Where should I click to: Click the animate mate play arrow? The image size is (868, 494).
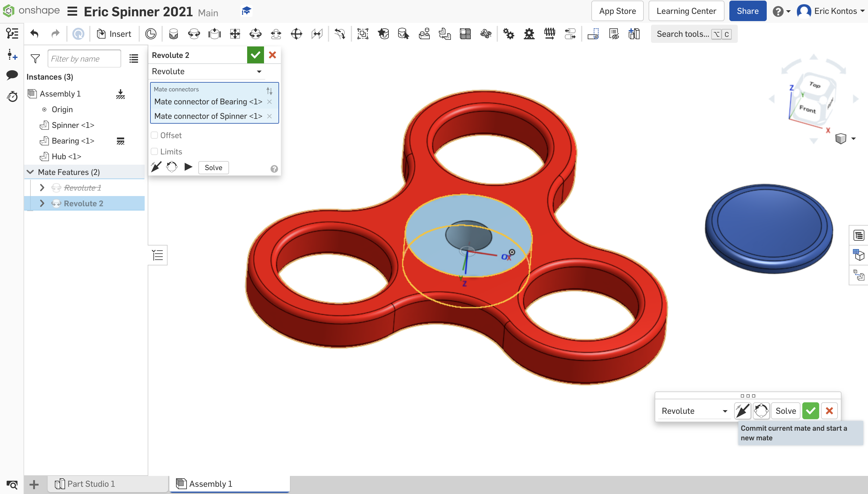189,166
